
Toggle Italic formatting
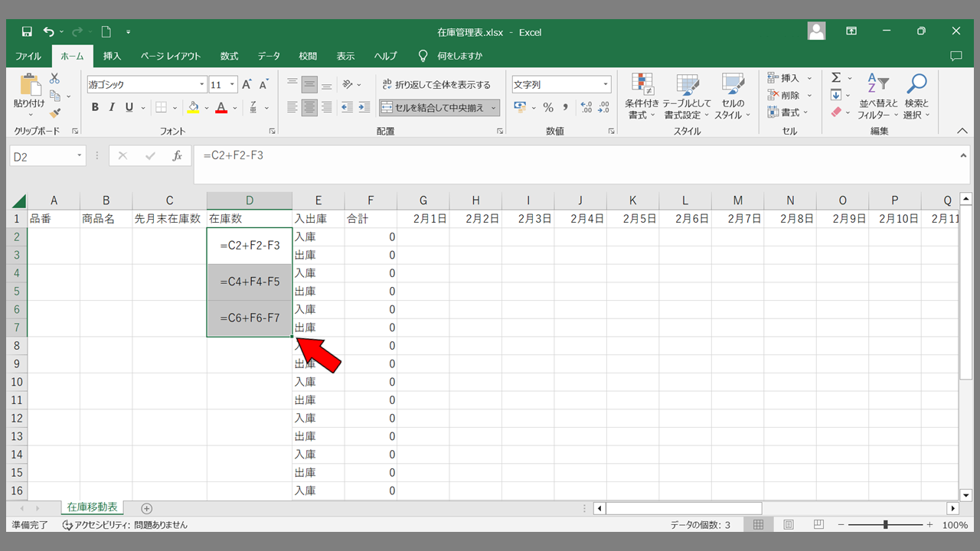tap(112, 107)
